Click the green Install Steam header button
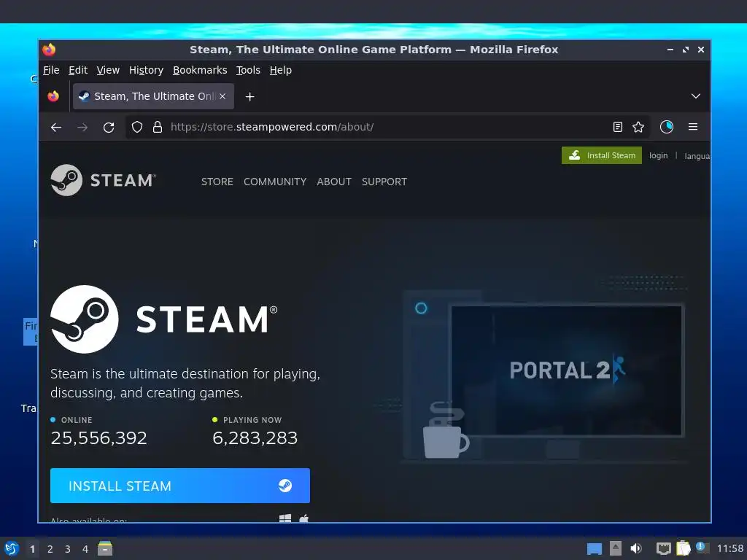 pos(602,155)
